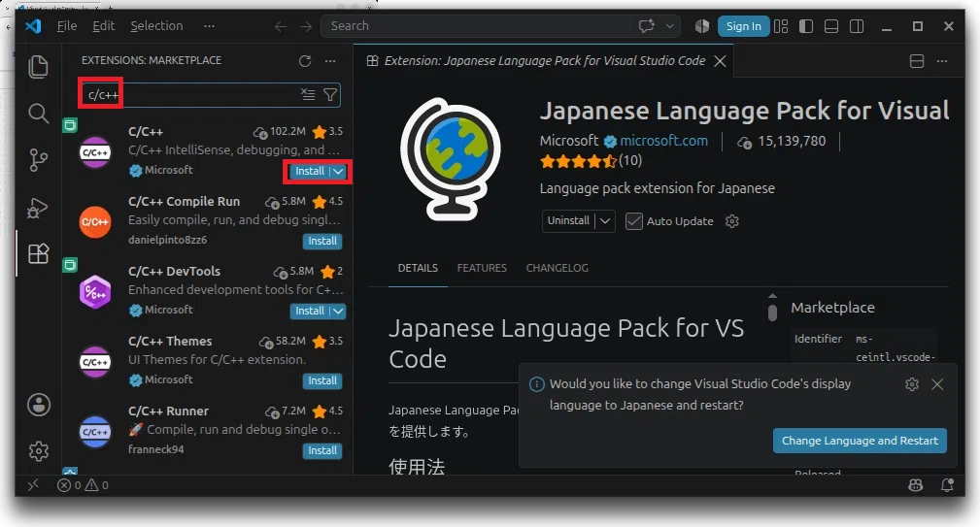Screen dimensions: 980x527
Task: Split the editor layout
Action: tap(917, 60)
